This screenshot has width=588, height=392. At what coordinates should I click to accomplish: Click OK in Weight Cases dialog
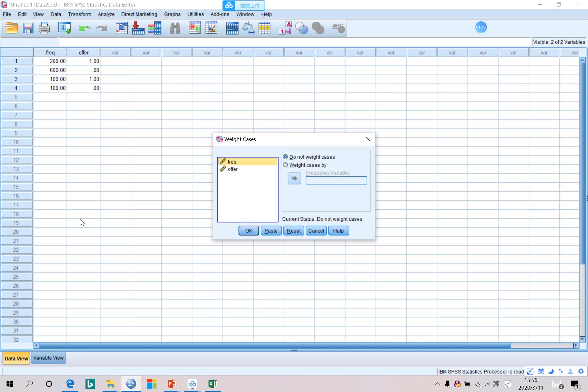[249, 231]
